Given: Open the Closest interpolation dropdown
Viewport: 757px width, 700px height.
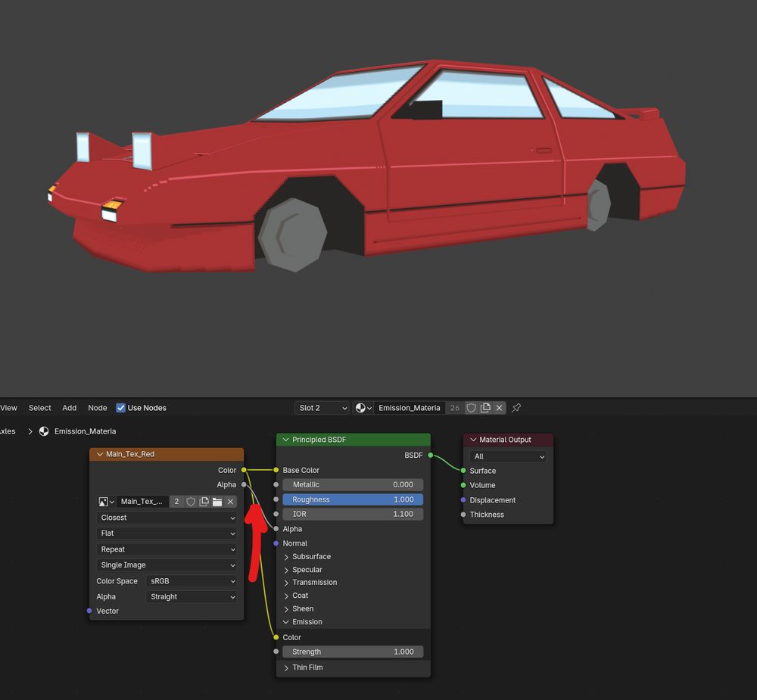Looking at the screenshot, I should point(167,518).
